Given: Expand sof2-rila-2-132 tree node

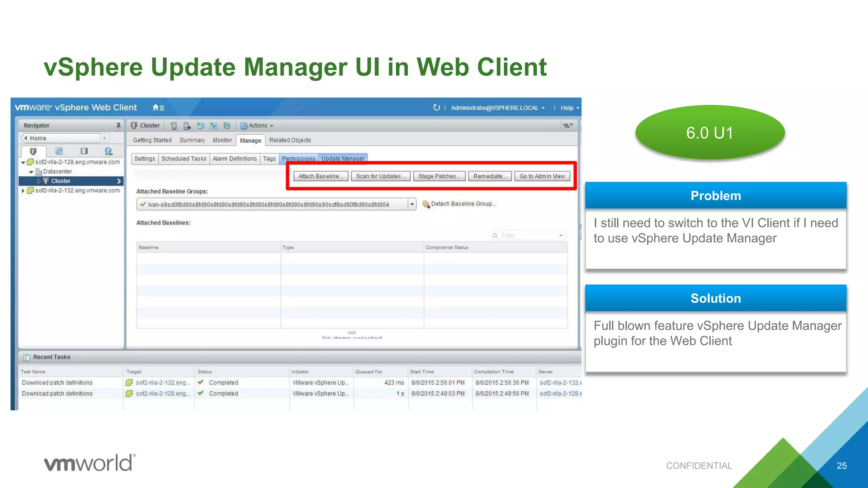Looking at the screenshot, I should pyautogui.click(x=23, y=191).
